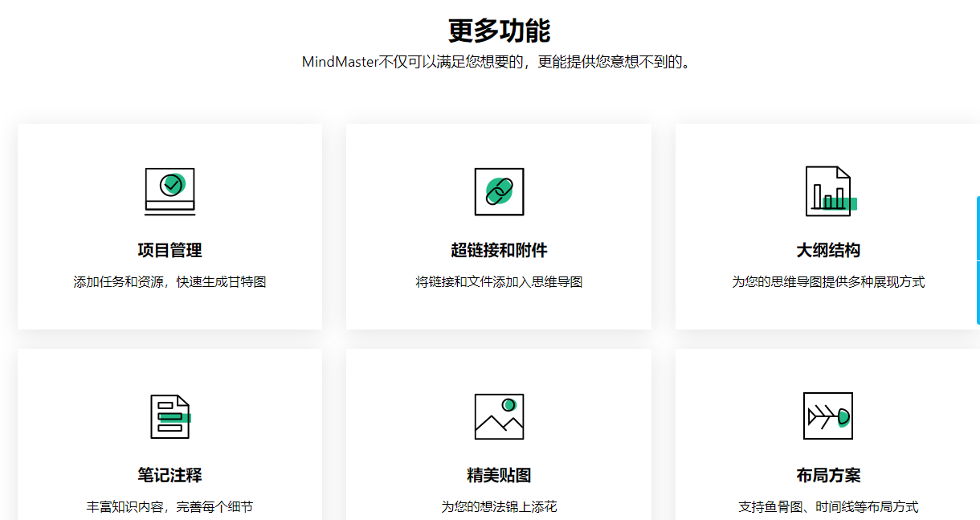
Task: Click the 笔记注释 notes document icon
Action: click(170, 416)
